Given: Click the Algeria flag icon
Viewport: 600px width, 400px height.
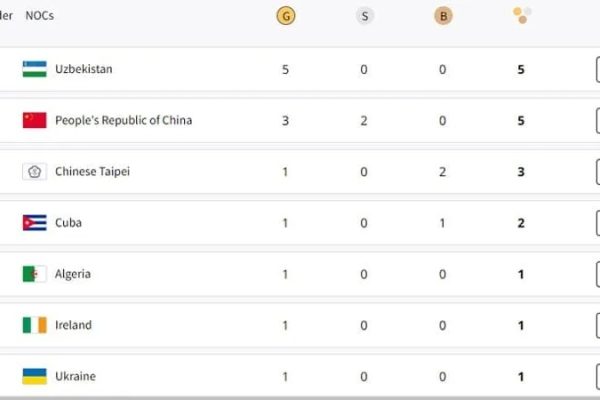Looking at the screenshot, I should pyautogui.click(x=34, y=274).
